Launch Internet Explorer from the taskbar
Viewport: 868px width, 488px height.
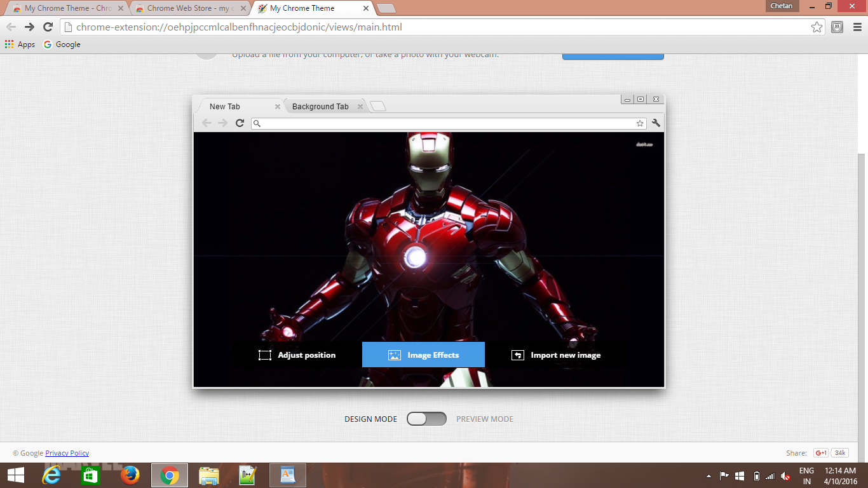tap(53, 475)
